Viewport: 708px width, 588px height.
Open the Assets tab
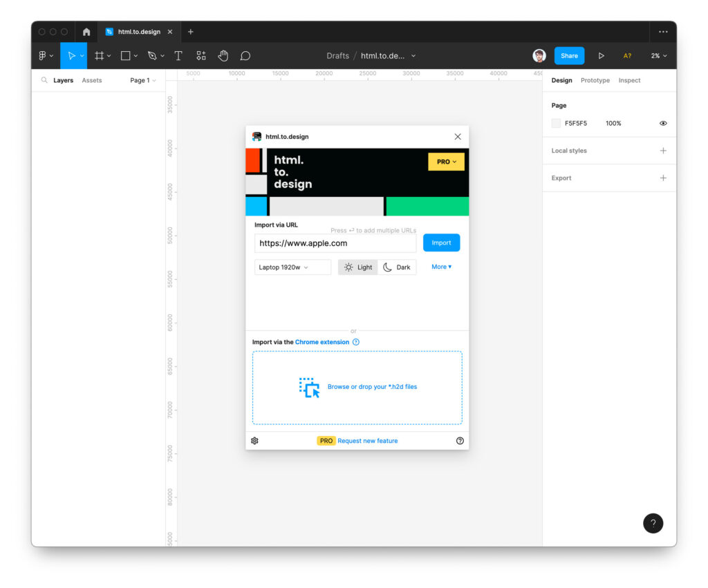click(91, 81)
